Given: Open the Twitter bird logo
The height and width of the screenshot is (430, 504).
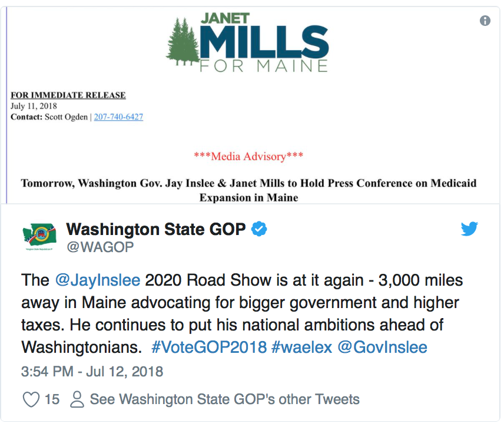Looking at the screenshot, I should coord(469,229).
